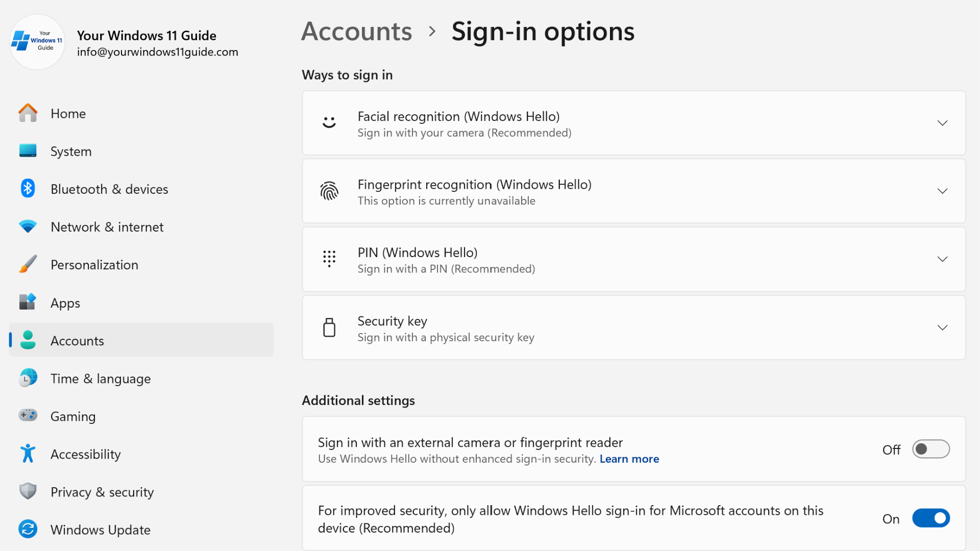Open Bluetooth & devices settings

coord(28,188)
